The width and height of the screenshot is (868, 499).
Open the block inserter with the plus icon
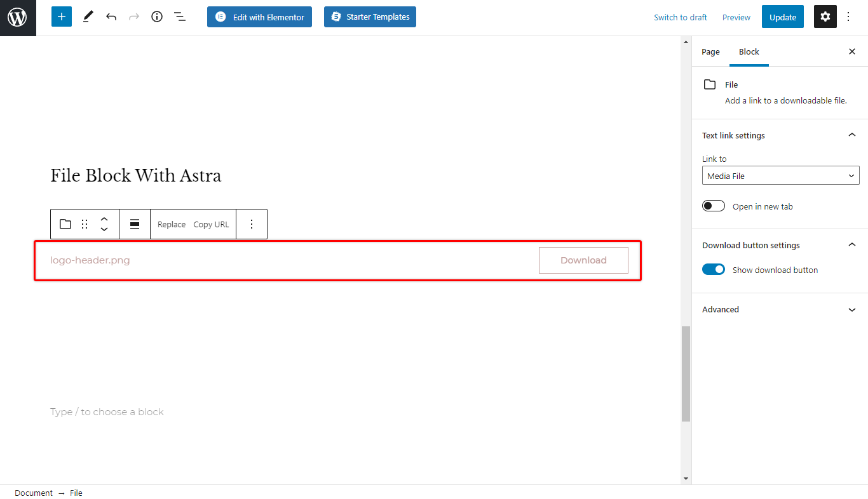tap(61, 16)
